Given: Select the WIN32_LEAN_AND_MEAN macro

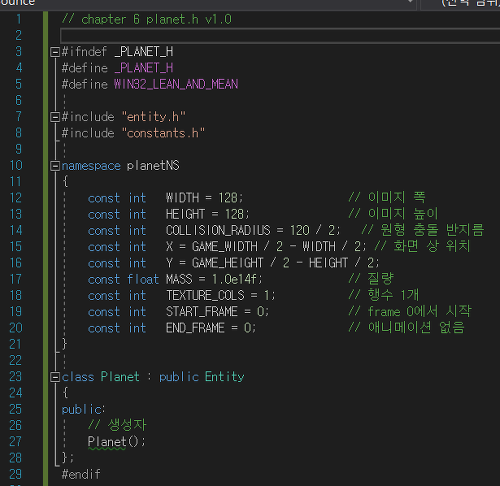Looking at the screenshot, I should pos(176,84).
